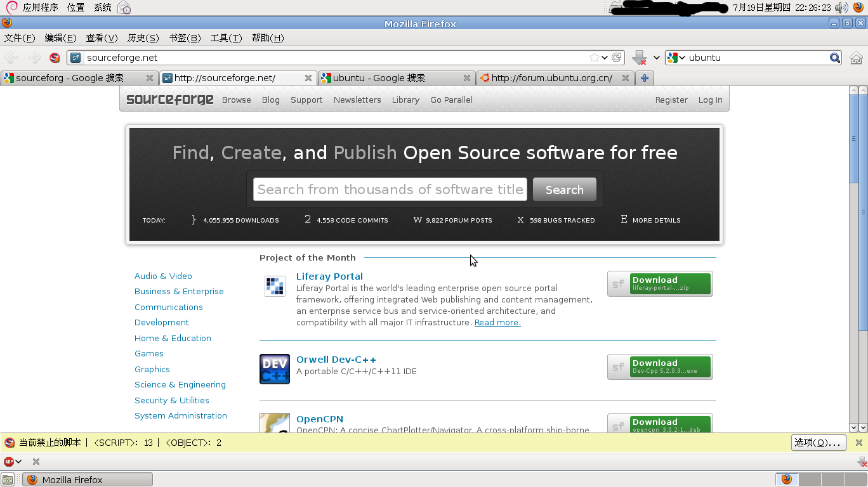Screen dimensions: 868x487
Task: Close the add-on bar with its X
Action: pos(36,462)
